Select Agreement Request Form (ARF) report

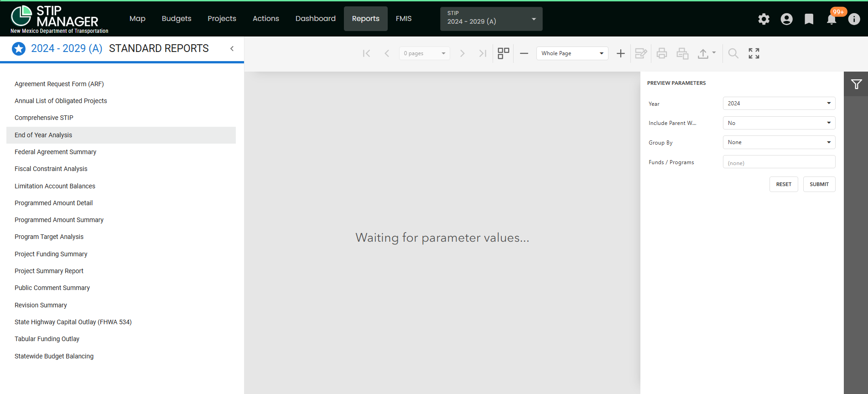(121, 84)
